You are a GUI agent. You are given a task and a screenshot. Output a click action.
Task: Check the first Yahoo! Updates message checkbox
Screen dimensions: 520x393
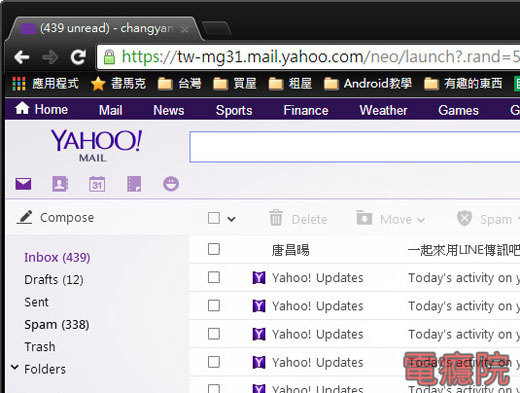214,277
